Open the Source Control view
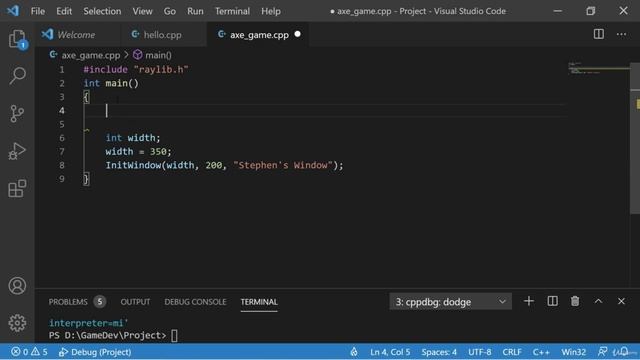Screen dimensions: 640x360 pyautogui.click(x=17, y=113)
